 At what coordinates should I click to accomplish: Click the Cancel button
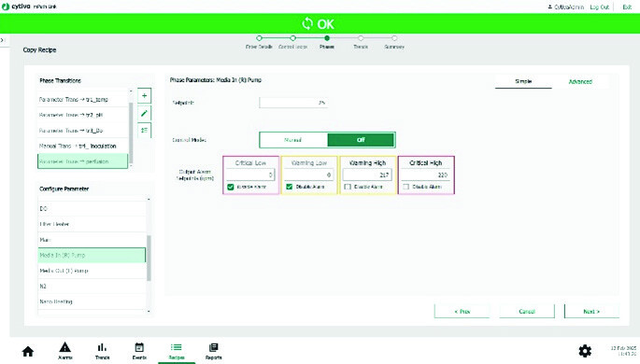pos(527,312)
